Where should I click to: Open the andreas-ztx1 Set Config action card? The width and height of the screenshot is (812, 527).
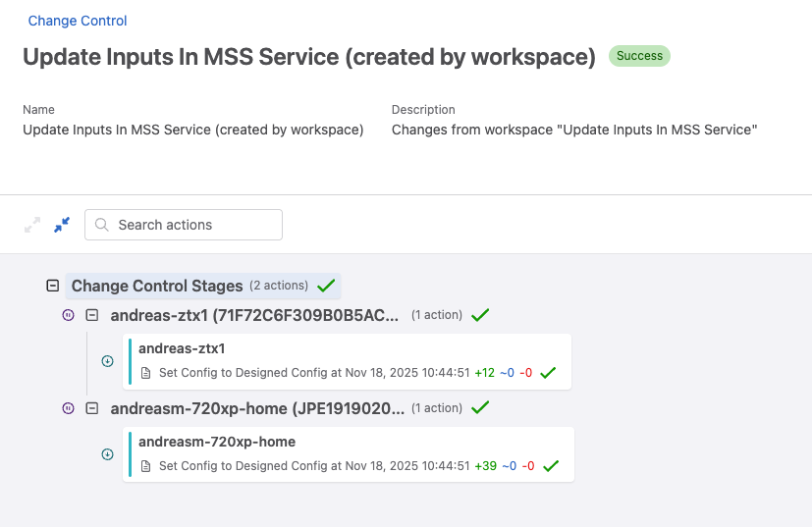point(349,361)
